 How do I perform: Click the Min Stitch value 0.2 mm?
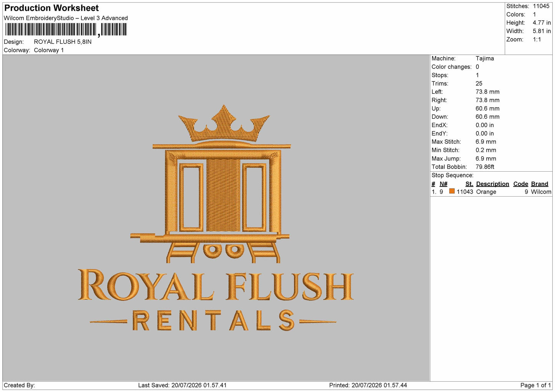point(486,150)
